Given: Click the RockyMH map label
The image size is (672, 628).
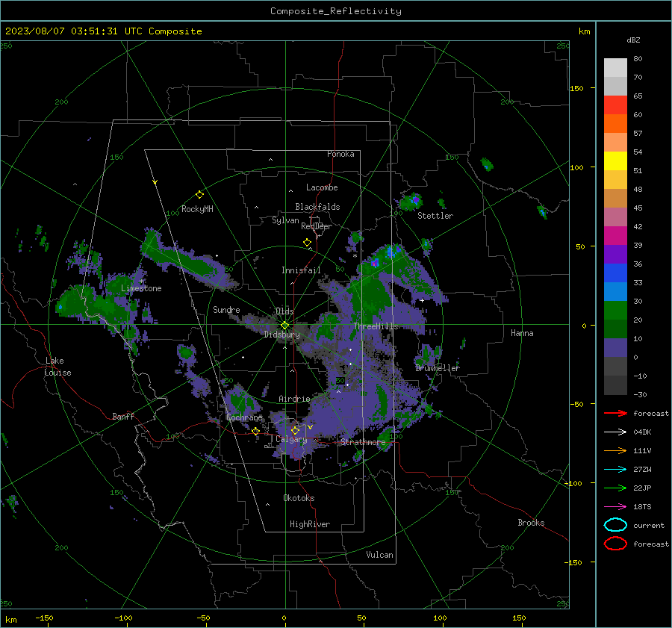Looking at the screenshot, I should [x=197, y=209].
